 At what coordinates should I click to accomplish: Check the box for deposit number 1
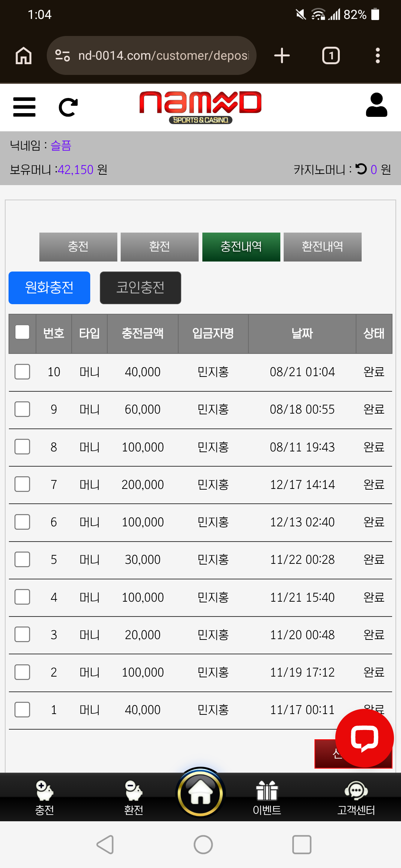click(x=22, y=710)
